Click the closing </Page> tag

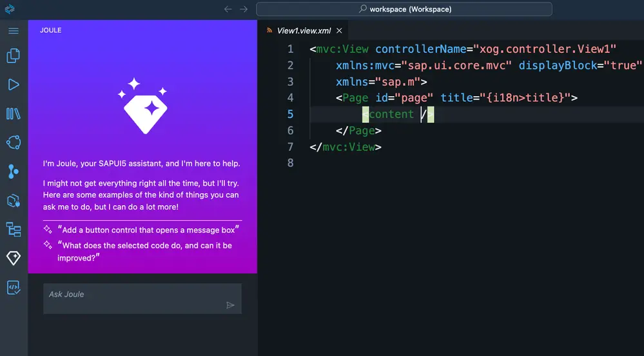point(358,131)
